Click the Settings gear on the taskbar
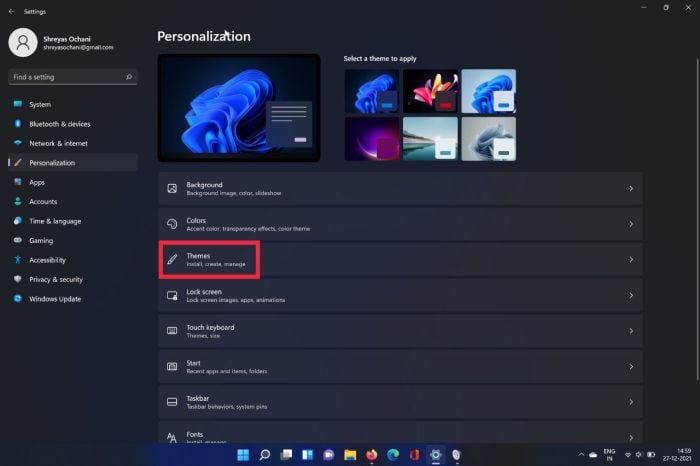 pos(436,455)
